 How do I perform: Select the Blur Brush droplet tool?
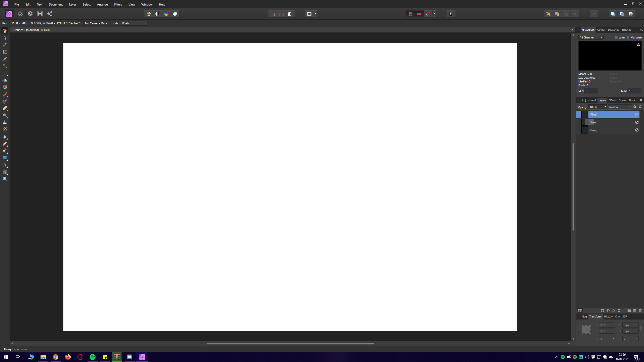pos(5,137)
